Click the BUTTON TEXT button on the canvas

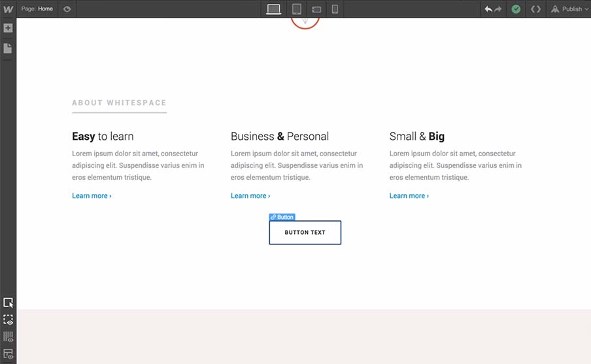pos(305,233)
